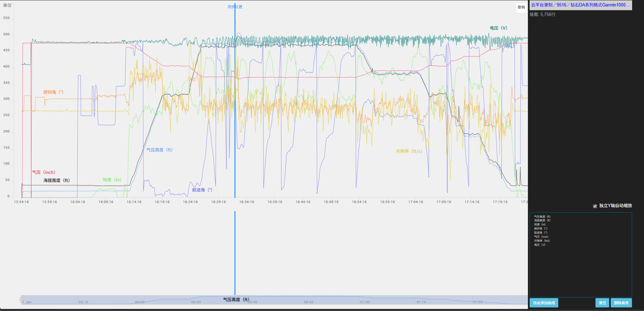Click the navigator's left range handle
Screen dimensions: 644x311
(21, 300)
